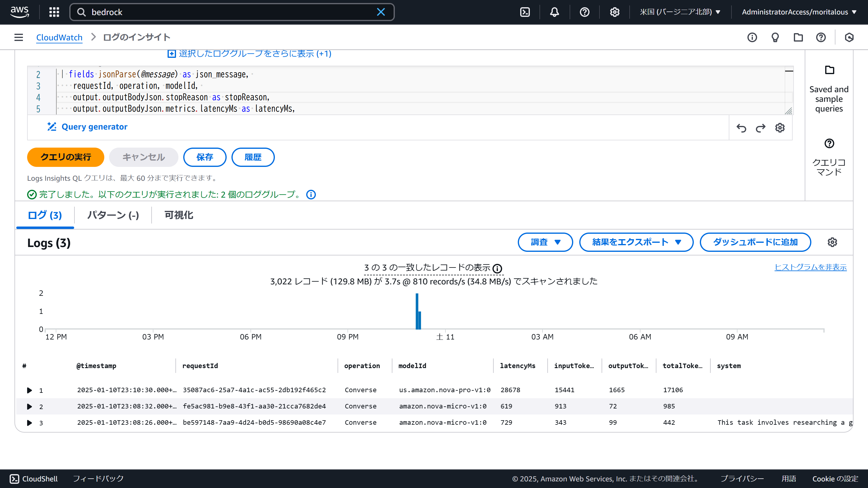The width and height of the screenshot is (868, 488).
Task: Switch to the 可視化 tab
Action: (179, 215)
